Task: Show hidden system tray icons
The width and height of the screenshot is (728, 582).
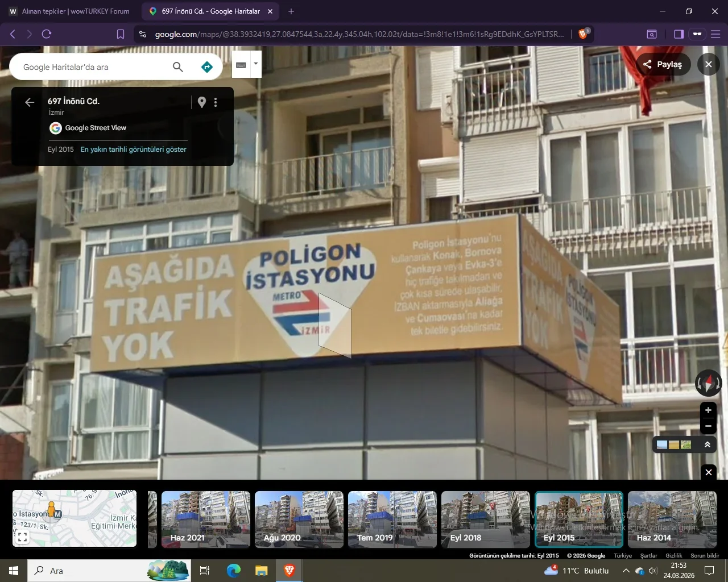Action: (626, 571)
